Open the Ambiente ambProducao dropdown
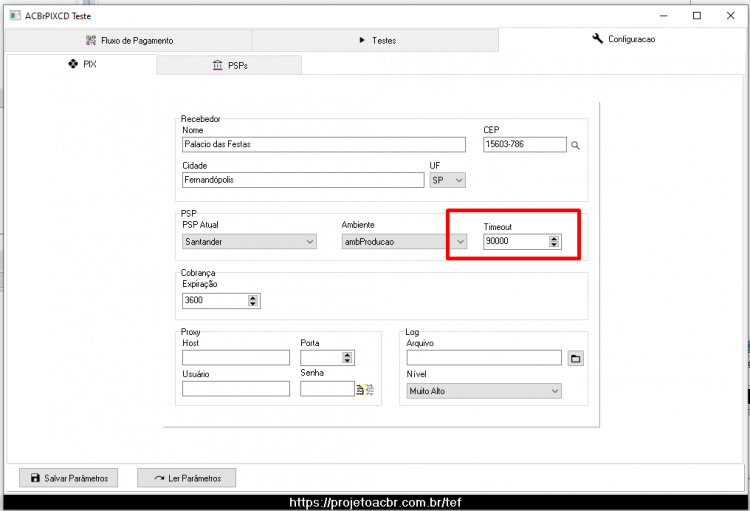 pos(404,242)
